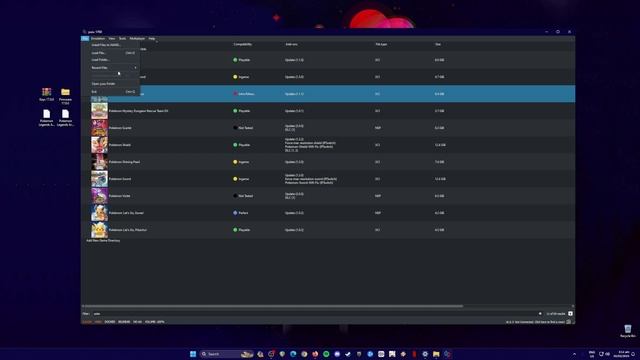Click Ingame status icon for Pokemon Sword
640x360 pixels.
click(x=235, y=179)
